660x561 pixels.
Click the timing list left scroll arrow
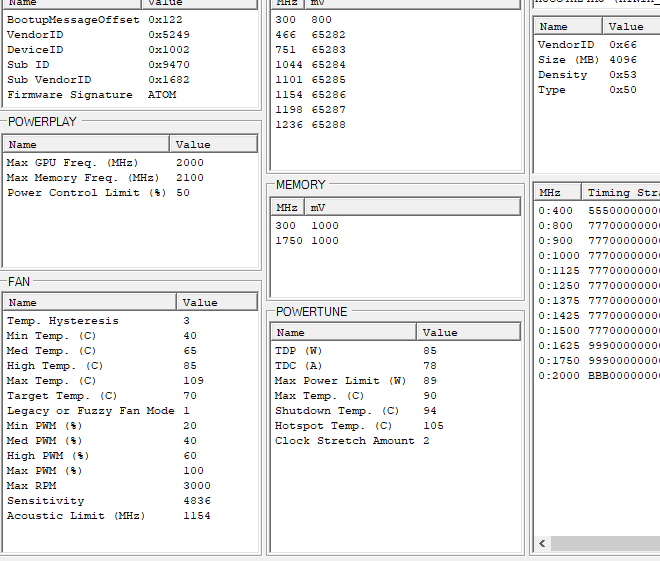pyautogui.click(x=543, y=543)
